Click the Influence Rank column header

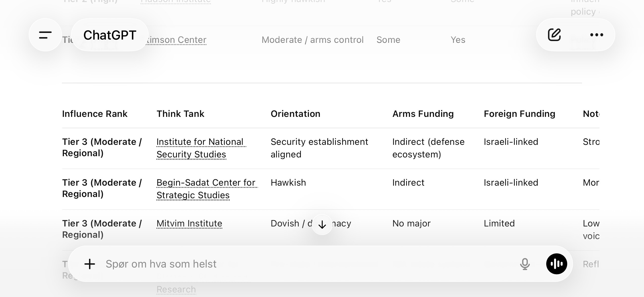pos(95,114)
